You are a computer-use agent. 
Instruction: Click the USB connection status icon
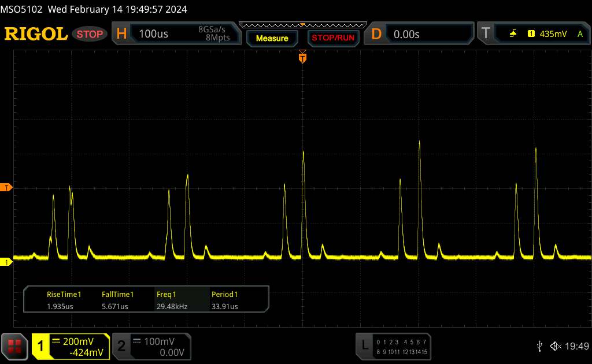pyautogui.click(x=539, y=346)
